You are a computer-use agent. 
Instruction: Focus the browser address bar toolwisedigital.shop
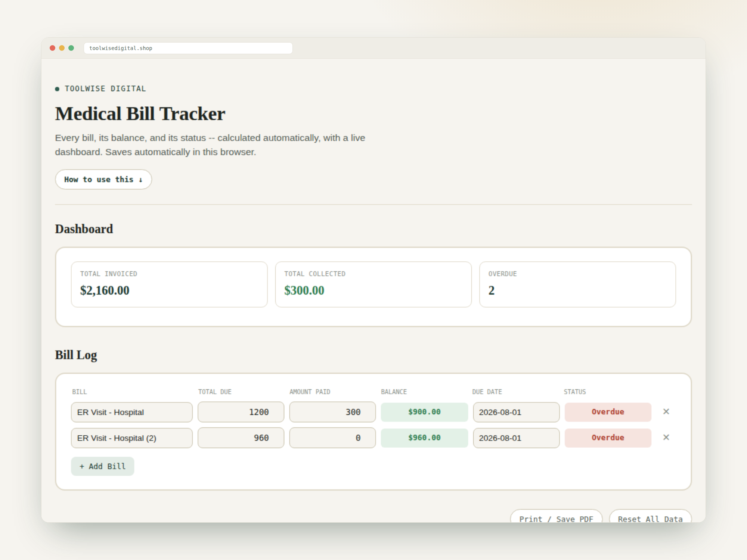[x=188, y=48]
